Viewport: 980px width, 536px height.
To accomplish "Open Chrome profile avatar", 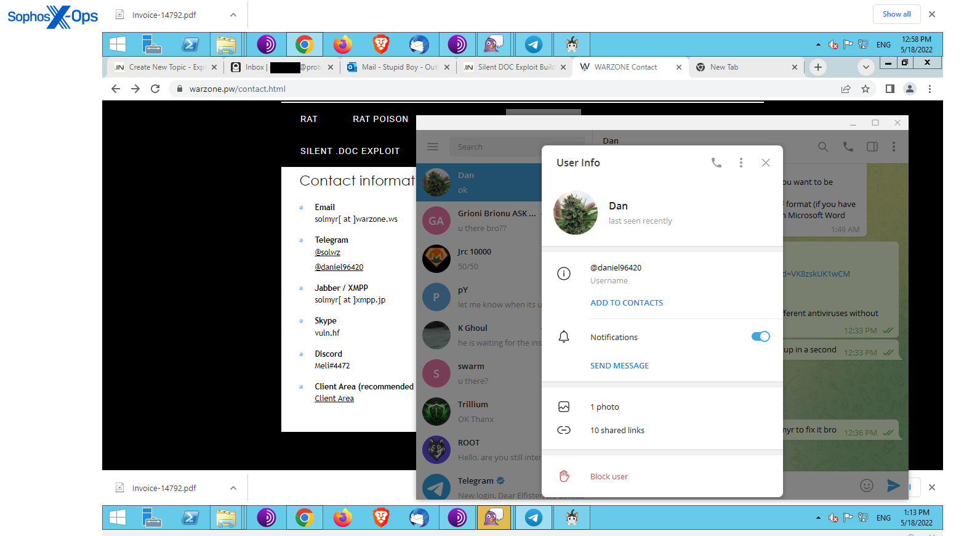I will [x=910, y=89].
